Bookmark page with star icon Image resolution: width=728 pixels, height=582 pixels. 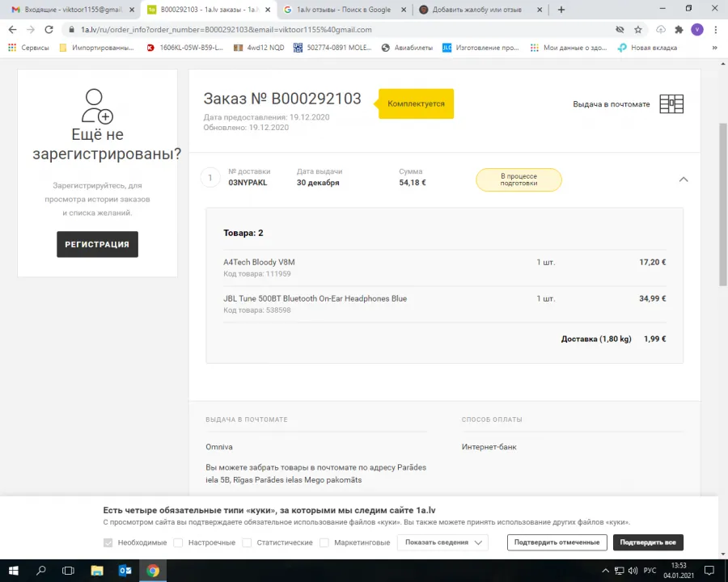[638, 30]
